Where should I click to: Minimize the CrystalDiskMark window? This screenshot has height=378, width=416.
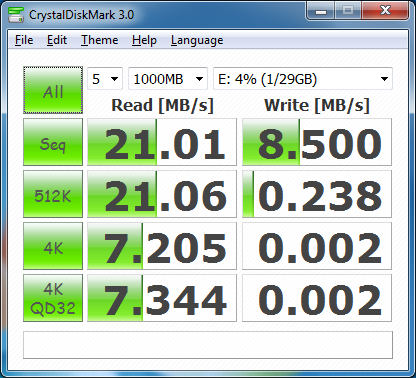pos(321,11)
